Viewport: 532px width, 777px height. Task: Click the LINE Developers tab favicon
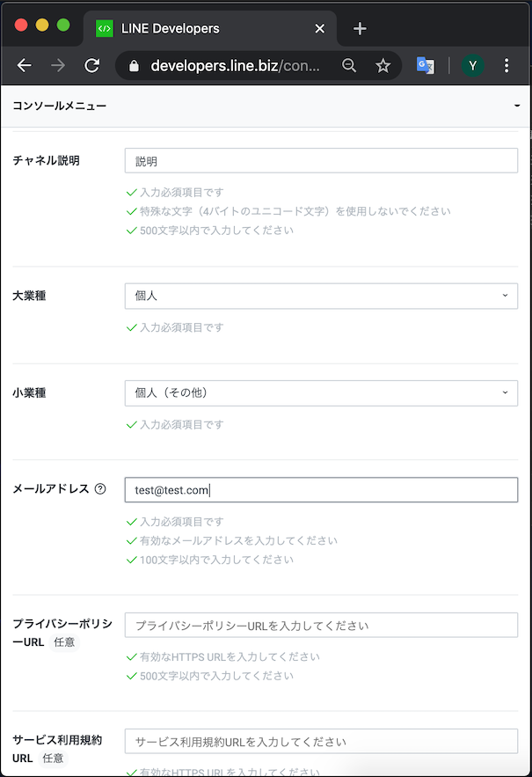(x=105, y=29)
